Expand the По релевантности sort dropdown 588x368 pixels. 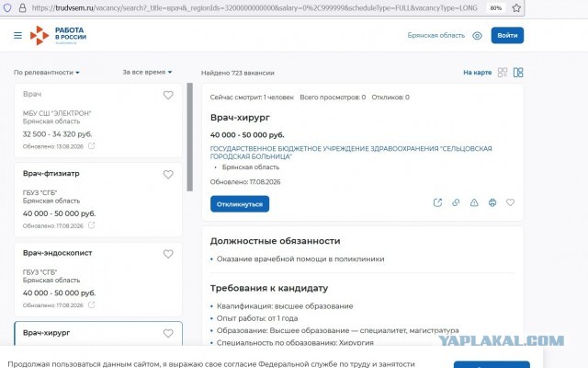pyautogui.click(x=47, y=72)
